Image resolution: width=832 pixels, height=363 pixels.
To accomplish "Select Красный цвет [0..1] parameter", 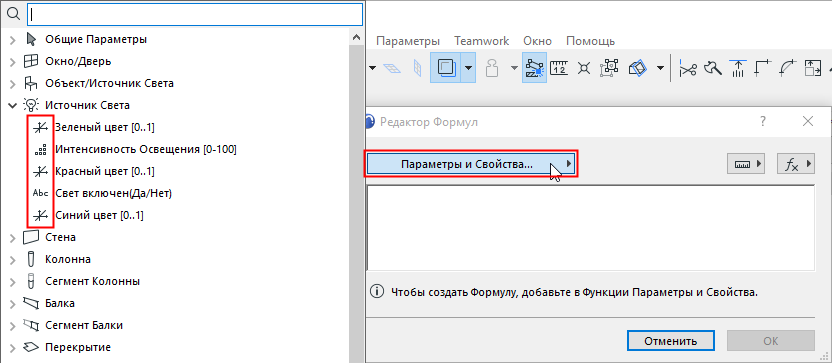I will point(105,171).
